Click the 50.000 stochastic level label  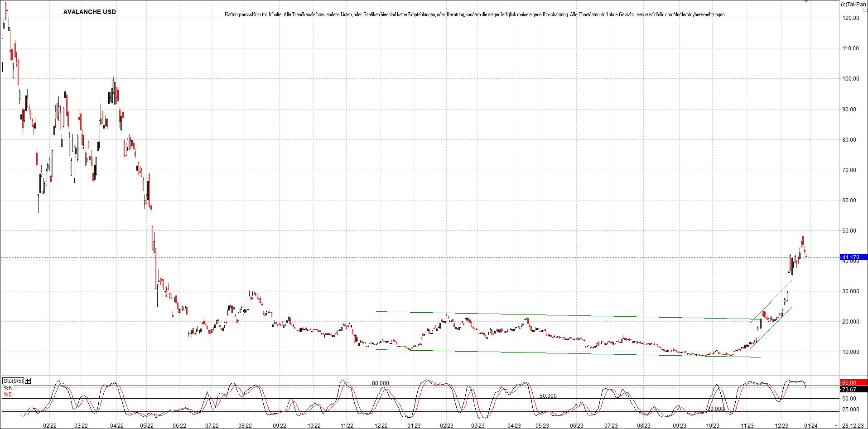pyautogui.click(x=548, y=396)
